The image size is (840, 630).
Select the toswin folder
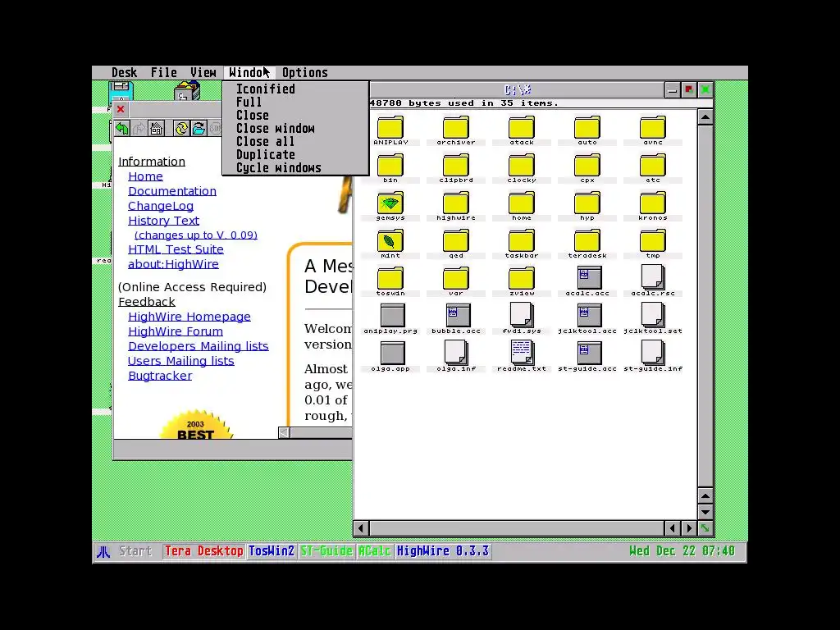pos(390,281)
